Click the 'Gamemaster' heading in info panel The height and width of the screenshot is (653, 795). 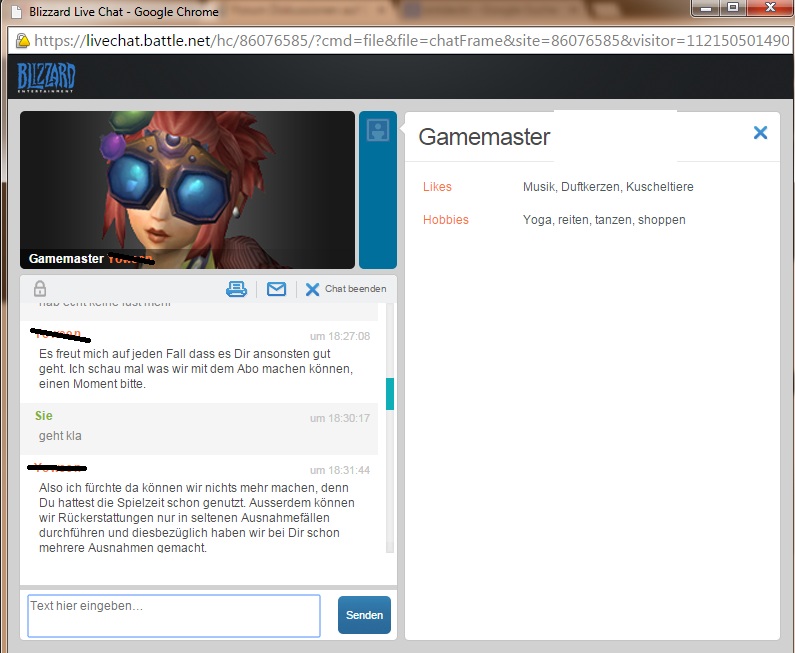[484, 137]
